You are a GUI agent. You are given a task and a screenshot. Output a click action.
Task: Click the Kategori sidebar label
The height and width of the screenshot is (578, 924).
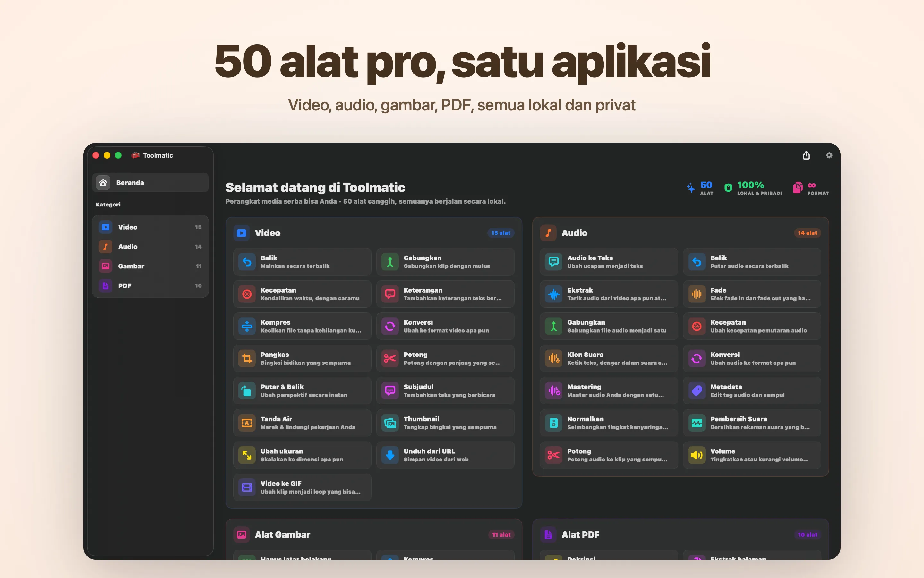coord(108,205)
